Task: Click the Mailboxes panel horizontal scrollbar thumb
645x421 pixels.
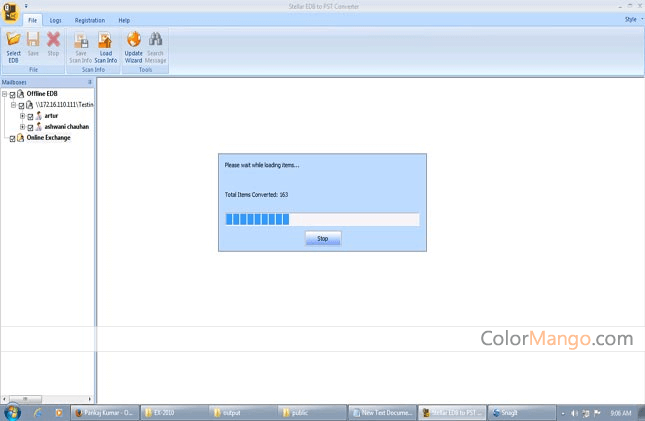Action: tap(25, 399)
